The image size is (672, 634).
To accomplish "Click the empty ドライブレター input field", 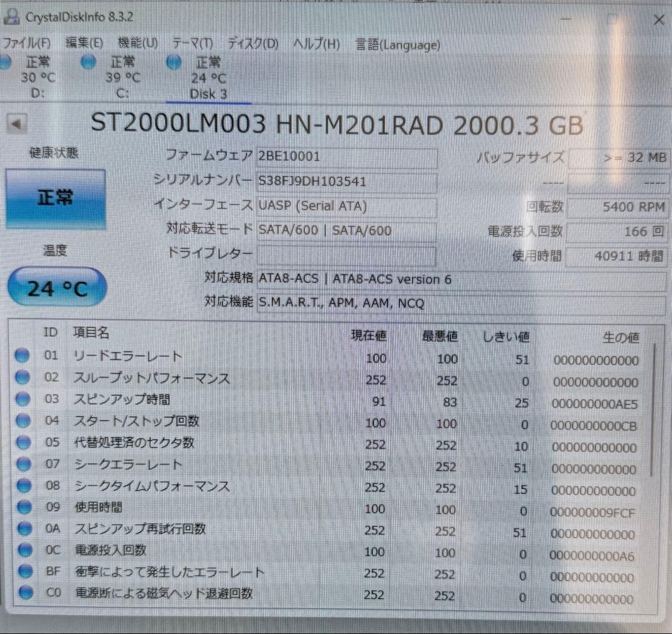I will tap(346, 254).
